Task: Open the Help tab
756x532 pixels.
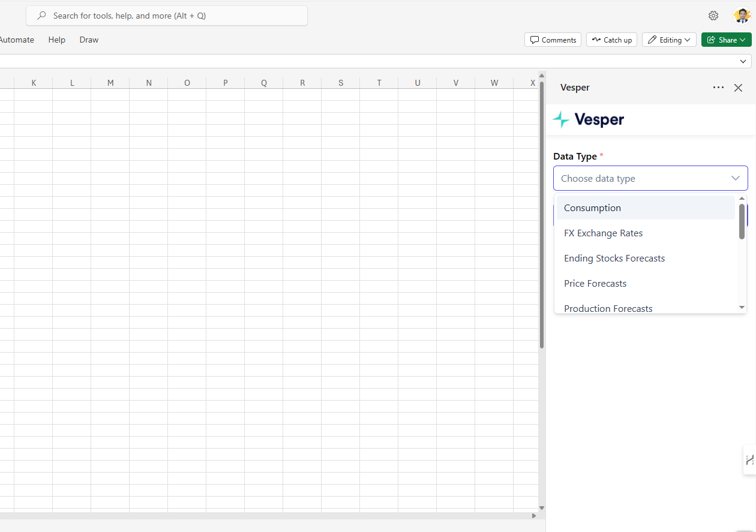Action: [x=56, y=40]
